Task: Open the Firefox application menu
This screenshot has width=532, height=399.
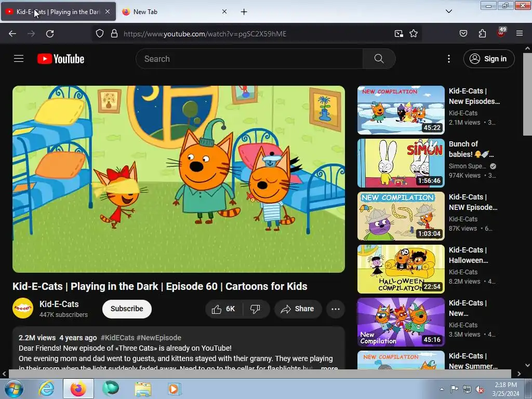Action: 519,34
